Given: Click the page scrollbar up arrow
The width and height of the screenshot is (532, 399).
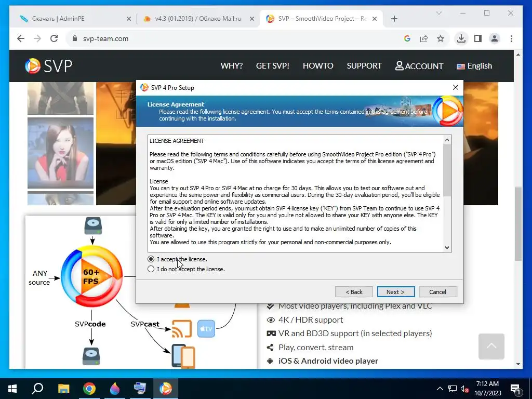Looking at the screenshot, I should (518, 54).
